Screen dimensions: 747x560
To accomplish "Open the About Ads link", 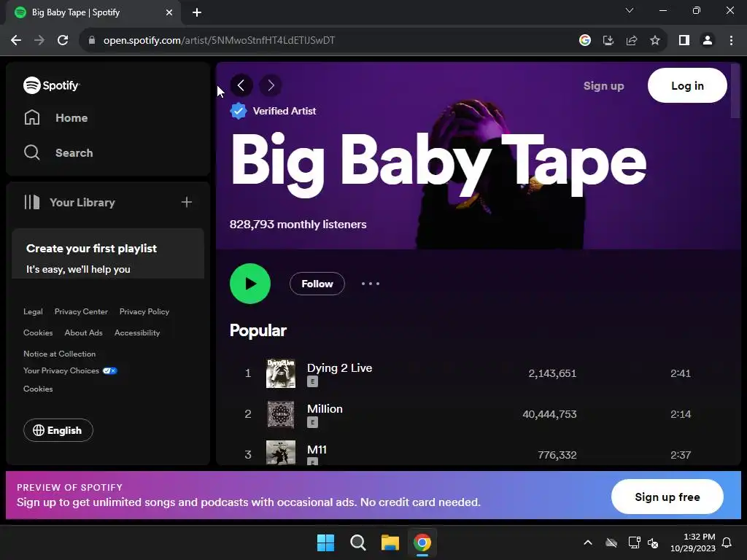I will coord(83,332).
